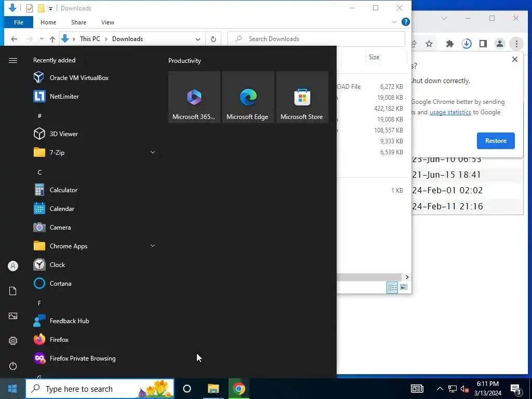Focus the taskbar search box

click(100, 389)
